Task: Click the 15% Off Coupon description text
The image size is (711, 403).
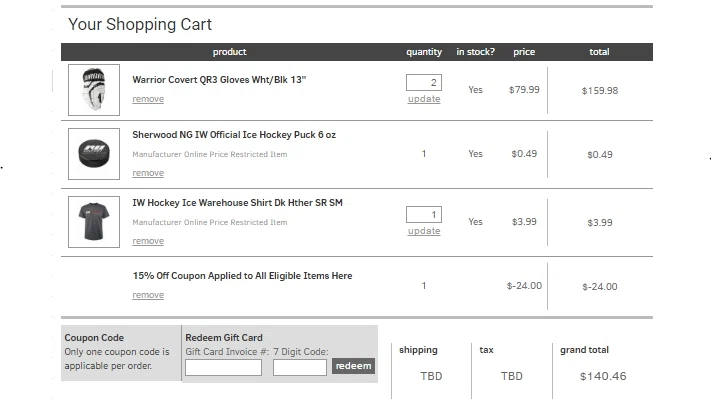Action: click(243, 276)
